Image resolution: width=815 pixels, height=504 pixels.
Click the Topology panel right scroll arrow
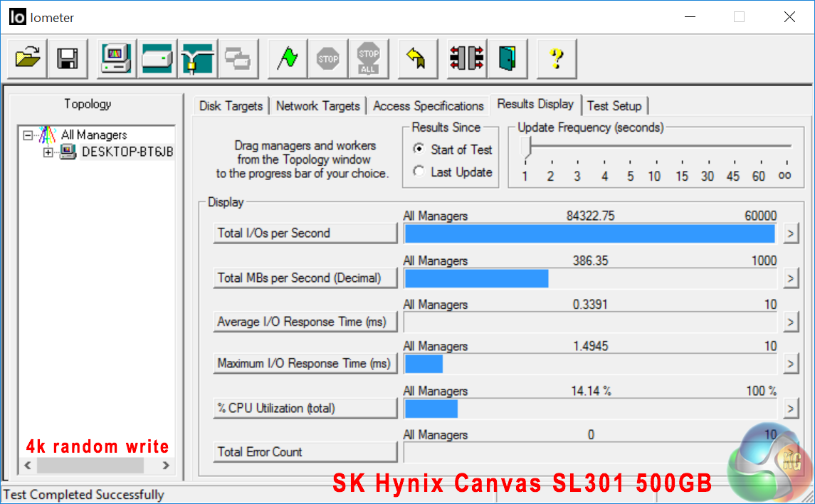point(165,466)
